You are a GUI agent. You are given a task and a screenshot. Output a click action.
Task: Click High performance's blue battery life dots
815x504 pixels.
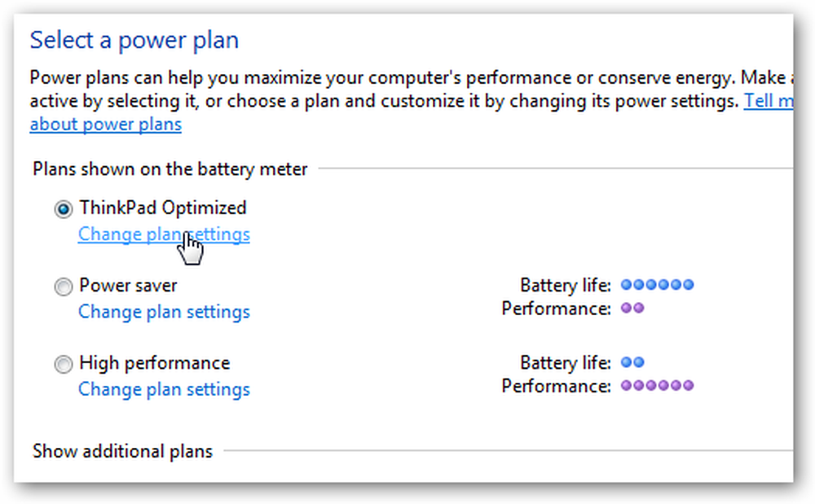(x=632, y=362)
